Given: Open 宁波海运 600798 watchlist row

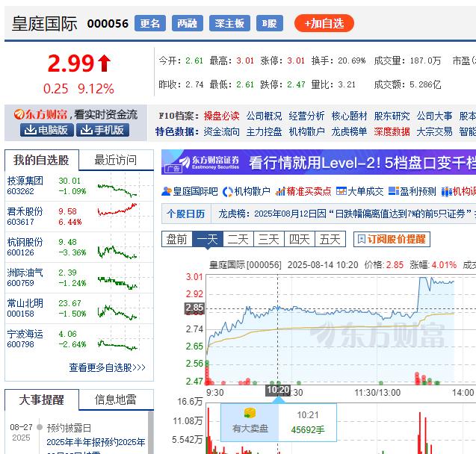Looking at the screenshot, I should point(79,339).
